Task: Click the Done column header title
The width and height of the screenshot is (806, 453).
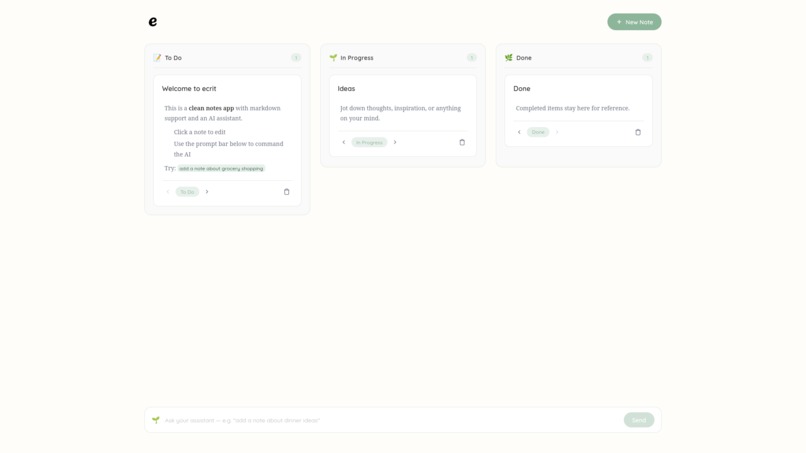Action: pos(524,58)
